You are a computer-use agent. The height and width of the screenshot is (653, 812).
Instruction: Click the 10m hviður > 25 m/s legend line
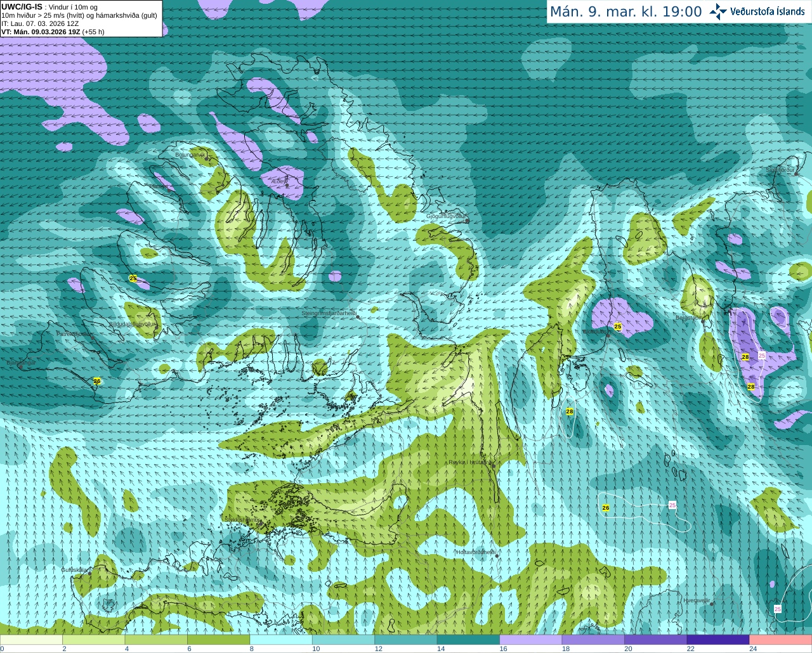79,15
